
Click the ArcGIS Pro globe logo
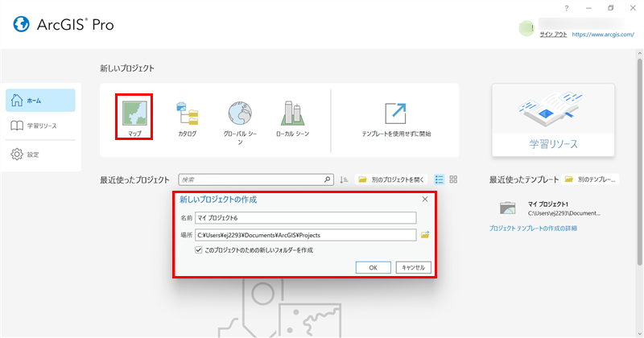coord(21,24)
